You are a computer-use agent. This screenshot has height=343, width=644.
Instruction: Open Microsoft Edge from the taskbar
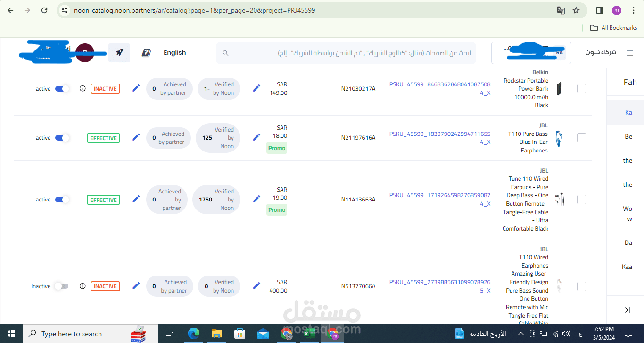(193, 334)
